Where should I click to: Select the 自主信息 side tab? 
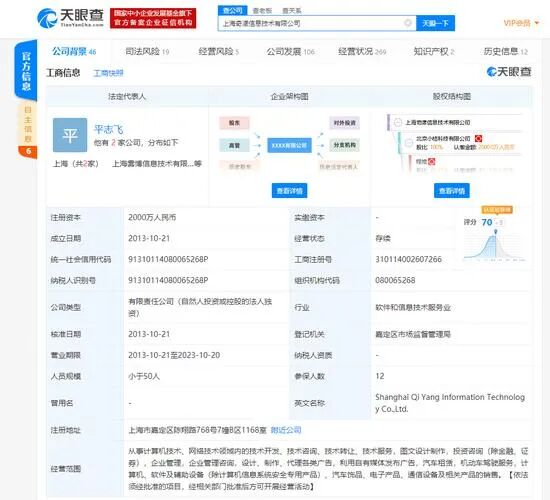click(28, 125)
